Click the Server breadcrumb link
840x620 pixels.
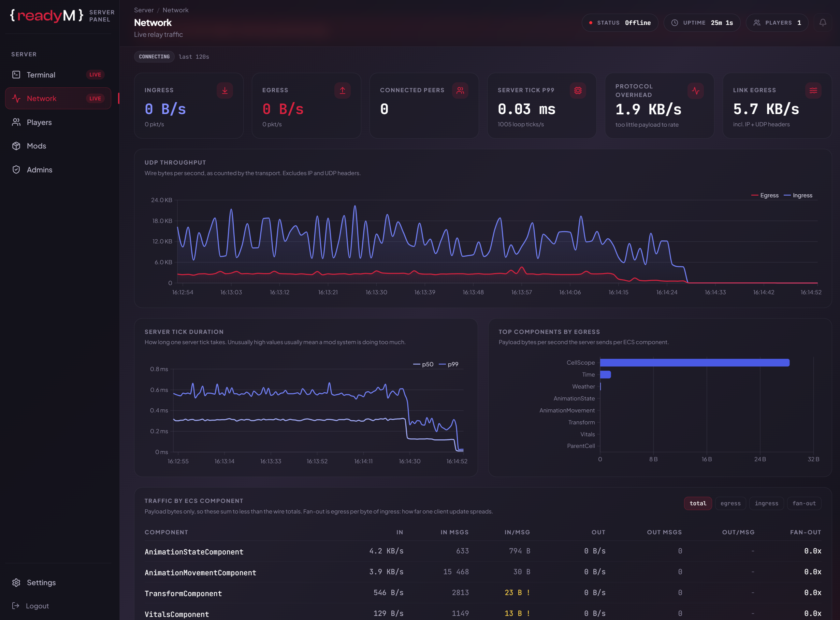coord(144,10)
